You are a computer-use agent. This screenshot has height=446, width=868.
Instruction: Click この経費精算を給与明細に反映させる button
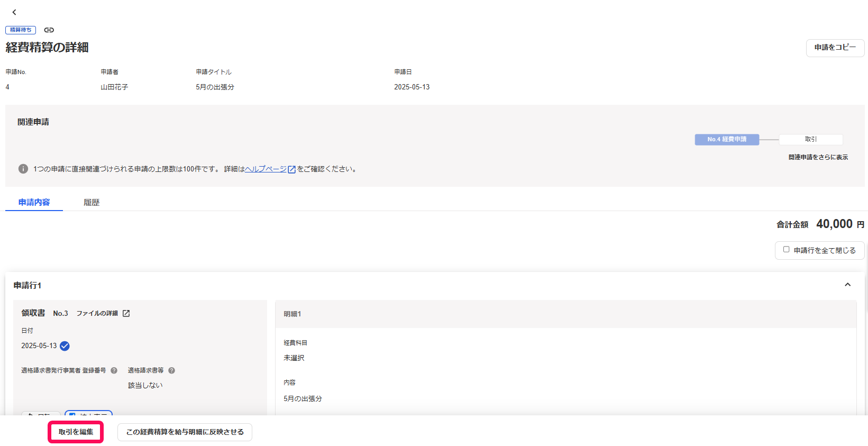(x=185, y=432)
